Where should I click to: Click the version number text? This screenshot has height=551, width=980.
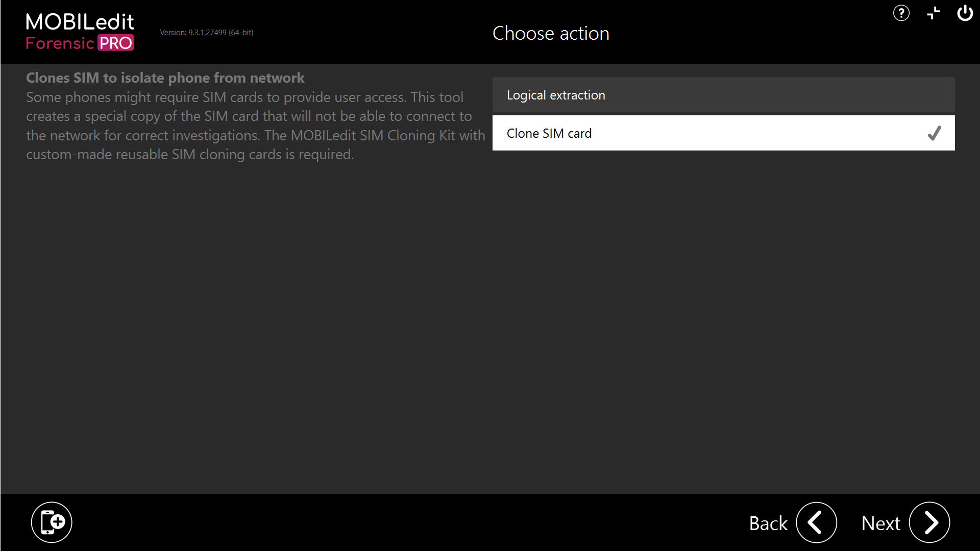[206, 32]
